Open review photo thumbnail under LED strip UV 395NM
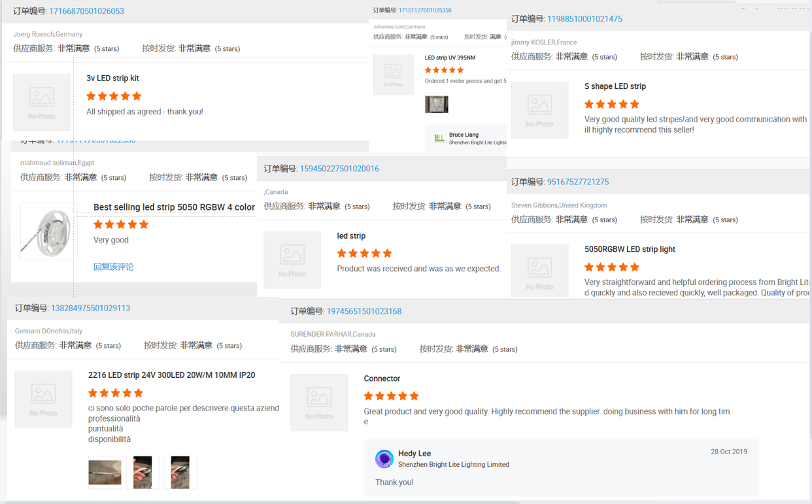This screenshot has width=812, height=504. (x=437, y=105)
